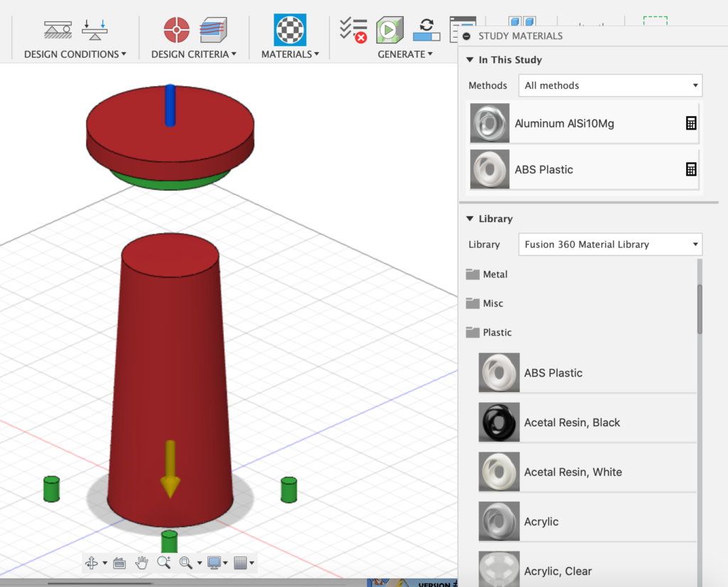Collapse the In This Study section
The height and width of the screenshot is (587, 728).
470,60
